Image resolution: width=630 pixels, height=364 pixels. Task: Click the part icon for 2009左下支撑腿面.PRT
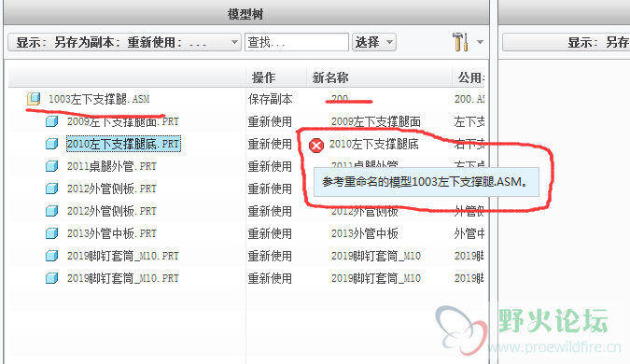coord(52,121)
